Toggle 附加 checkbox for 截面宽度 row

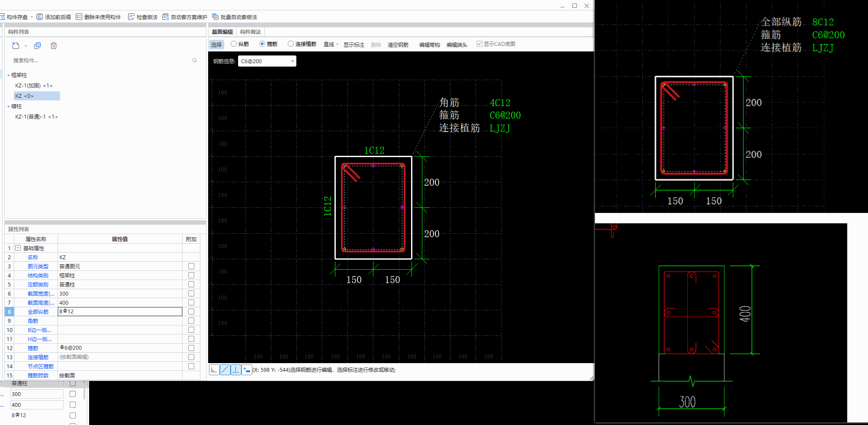pyautogui.click(x=191, y=293)
